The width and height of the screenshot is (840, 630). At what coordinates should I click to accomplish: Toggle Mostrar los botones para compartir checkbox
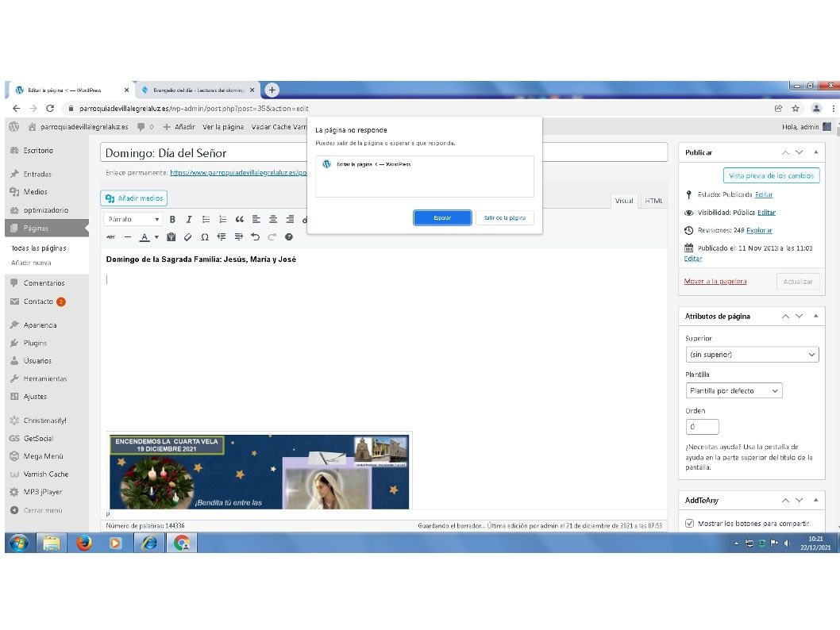[689, 524]
